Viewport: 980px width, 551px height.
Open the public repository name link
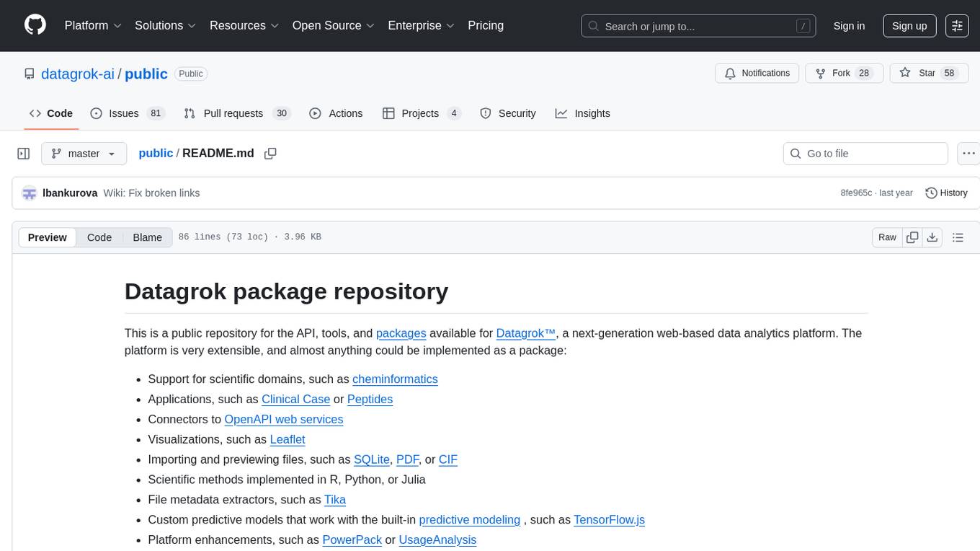146,74
